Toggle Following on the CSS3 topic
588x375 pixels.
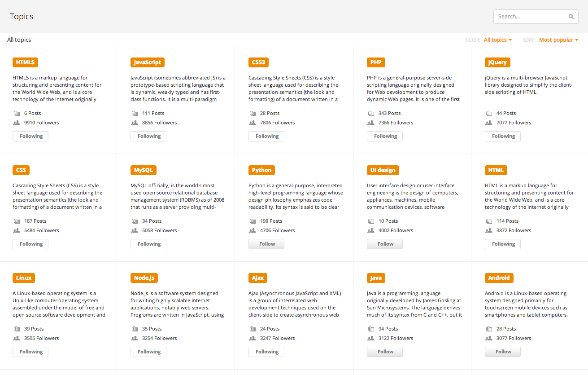[266, 136]
